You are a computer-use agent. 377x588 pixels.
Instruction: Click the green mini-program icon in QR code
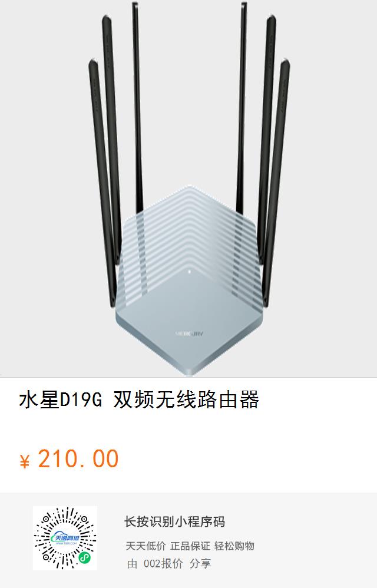85,558
